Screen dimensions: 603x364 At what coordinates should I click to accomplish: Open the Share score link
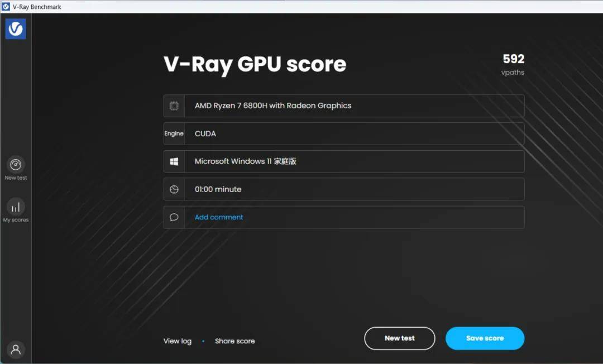234,341
